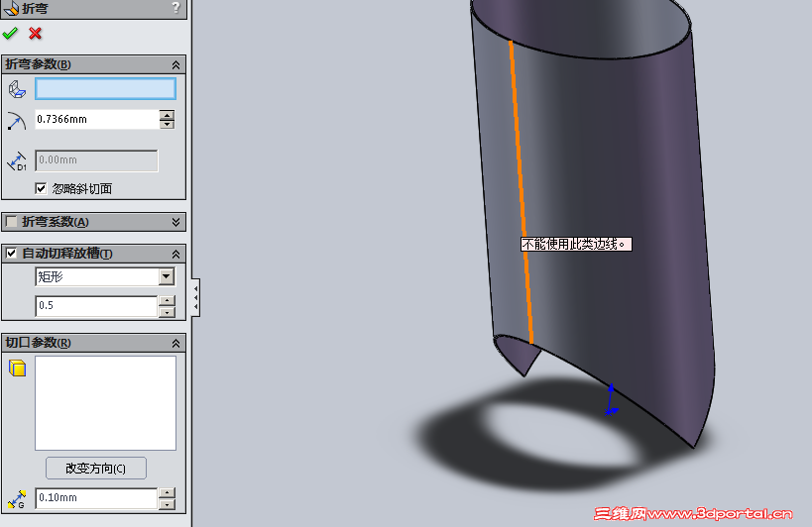Open the 矩形 relief type dropdown
812x527 pixels.
pyautogui.click(x=167, y=276)
